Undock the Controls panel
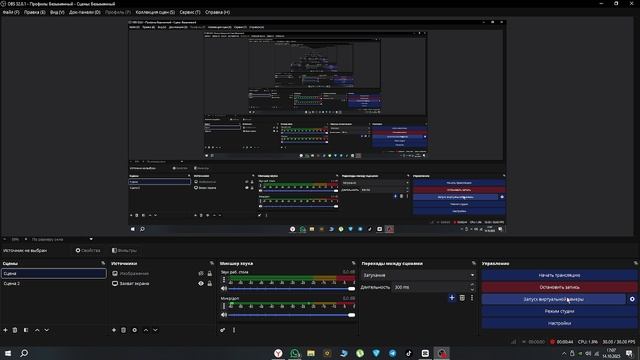Viewport: 640px width, 360px height. (636, 263)
